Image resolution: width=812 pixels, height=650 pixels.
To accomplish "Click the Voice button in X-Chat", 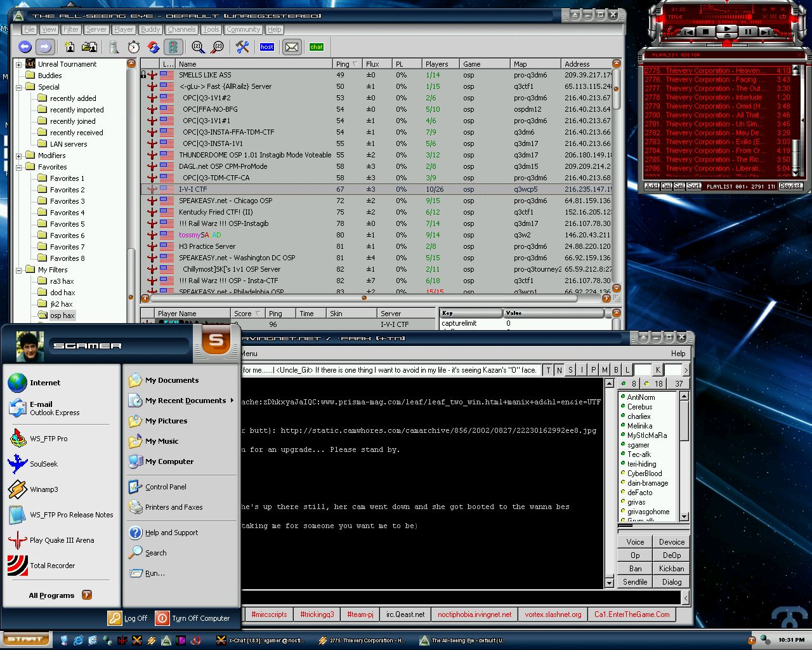I will (x=635, y=542).
